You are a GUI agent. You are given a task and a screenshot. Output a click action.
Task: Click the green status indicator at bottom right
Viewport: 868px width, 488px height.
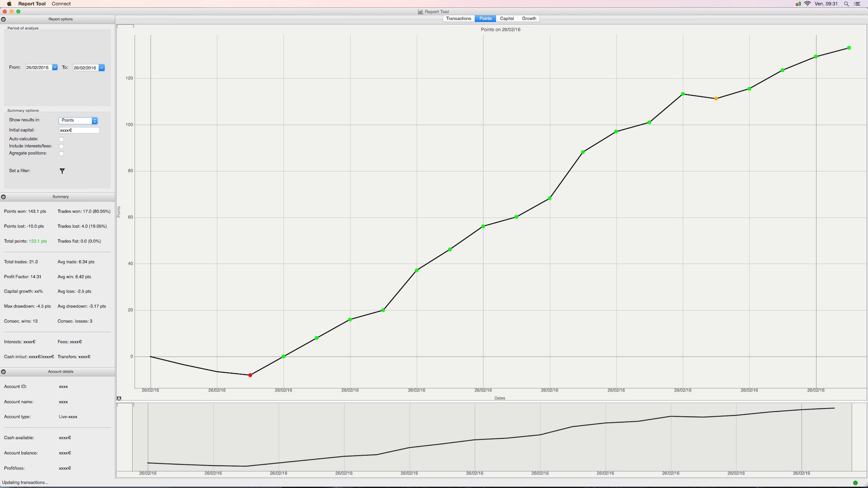click(855, 483)
